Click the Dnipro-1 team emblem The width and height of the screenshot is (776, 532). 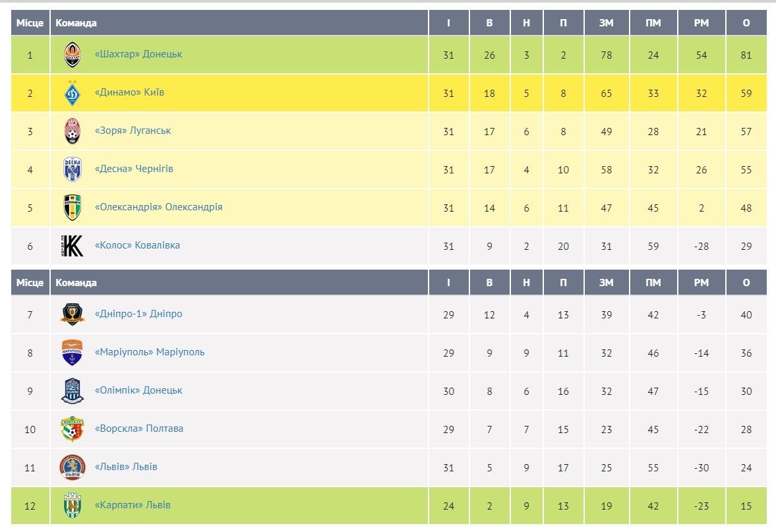point(73,314)
